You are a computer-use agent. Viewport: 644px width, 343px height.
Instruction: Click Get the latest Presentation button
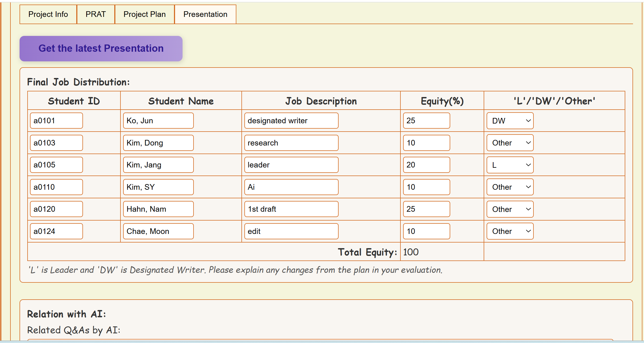[x=101, y=49]
